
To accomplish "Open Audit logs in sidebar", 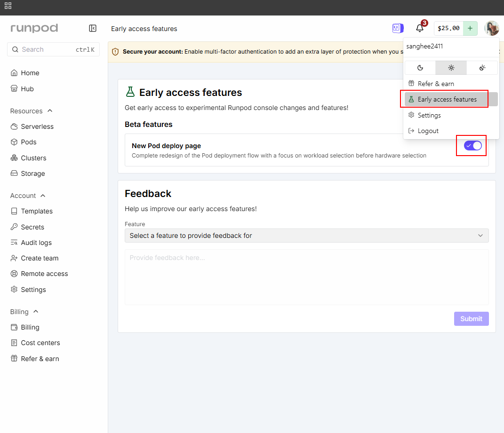I will [31, 243].
